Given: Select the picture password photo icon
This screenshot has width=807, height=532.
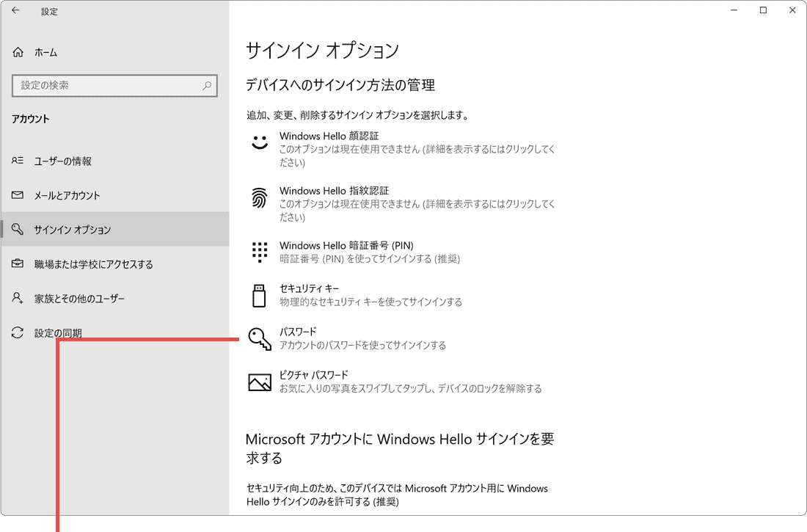Looking at the screenshot, I should (259, 382).
